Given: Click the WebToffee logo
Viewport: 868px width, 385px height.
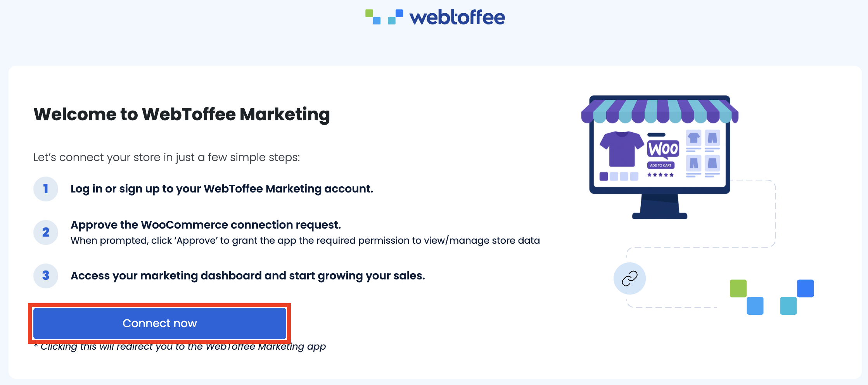Looking at the screenshot, I should click(434, 17).
